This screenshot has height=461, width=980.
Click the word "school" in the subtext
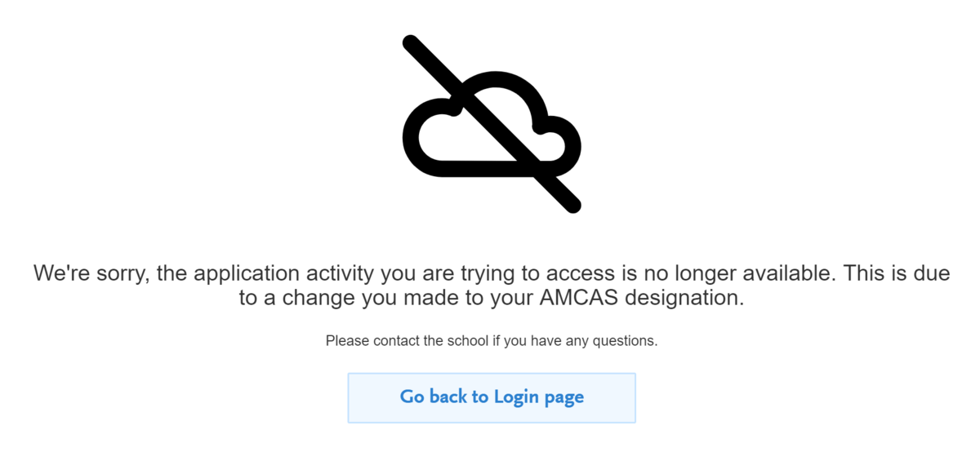coord(468,341)
